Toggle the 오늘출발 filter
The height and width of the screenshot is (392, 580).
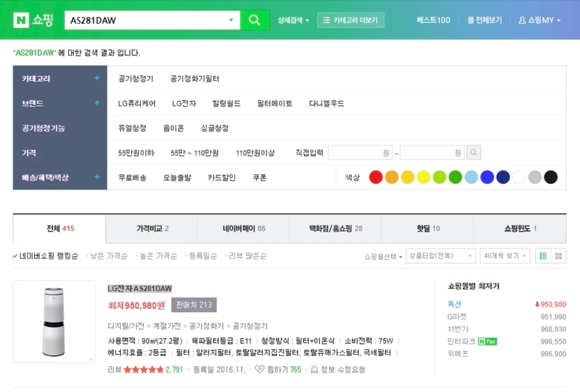point(177,178)
